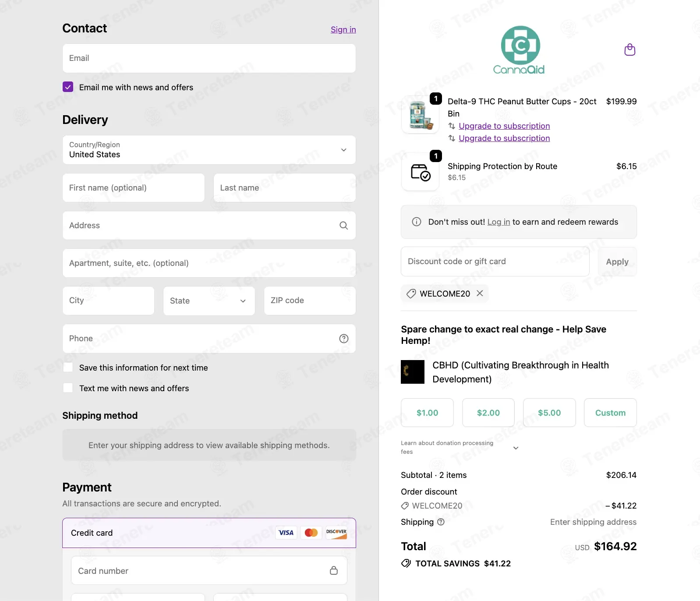Open the State dropdown
Screen dimensions: 700x601
tap(209, 301)
